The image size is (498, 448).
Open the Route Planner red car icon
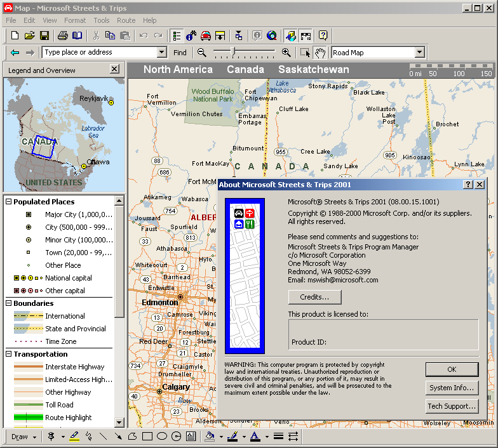pyautogui.click(x=206, y=36)
